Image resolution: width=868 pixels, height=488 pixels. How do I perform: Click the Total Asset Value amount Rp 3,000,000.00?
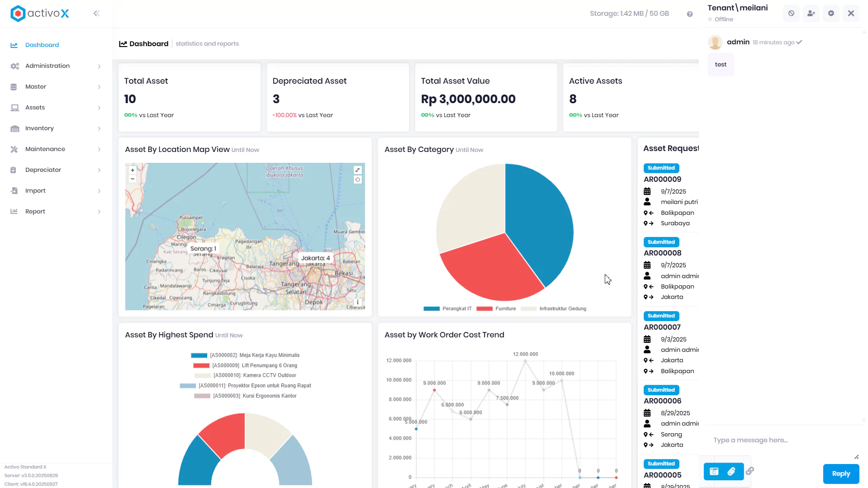468,99
